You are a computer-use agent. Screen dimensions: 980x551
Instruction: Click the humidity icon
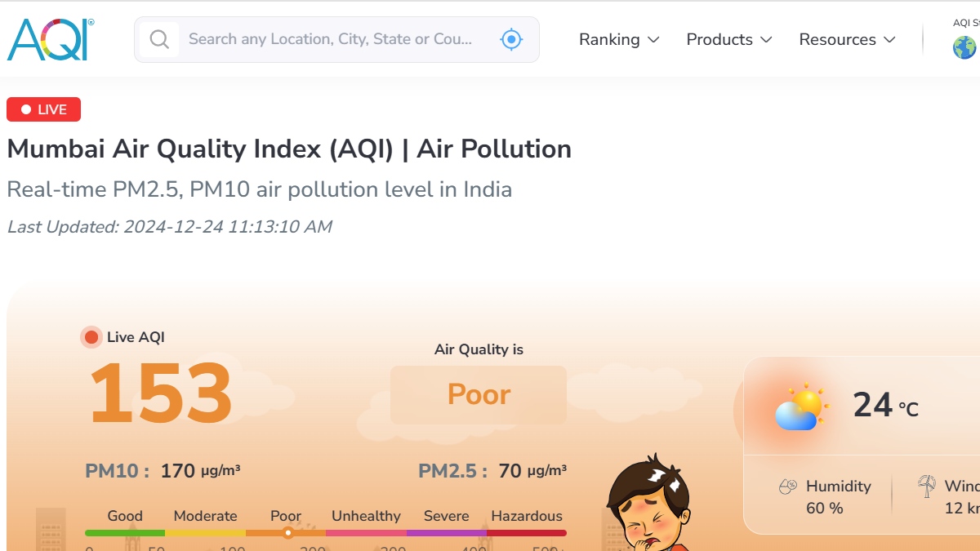[787, 487]
